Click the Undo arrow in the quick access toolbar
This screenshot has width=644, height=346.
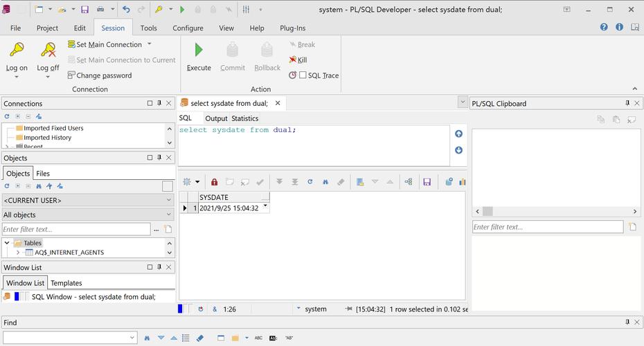coord(126,10)
